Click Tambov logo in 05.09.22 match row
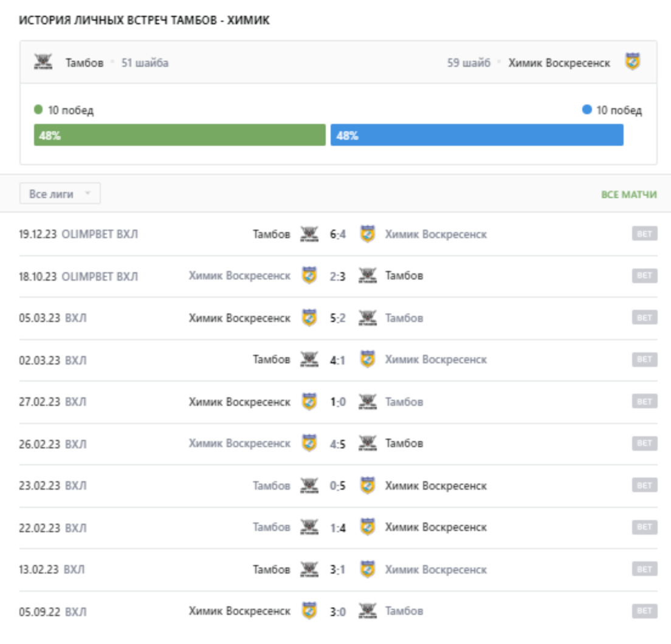Viewport: 671px width, 644px height. pyautogui.click(x=367, y=611)
